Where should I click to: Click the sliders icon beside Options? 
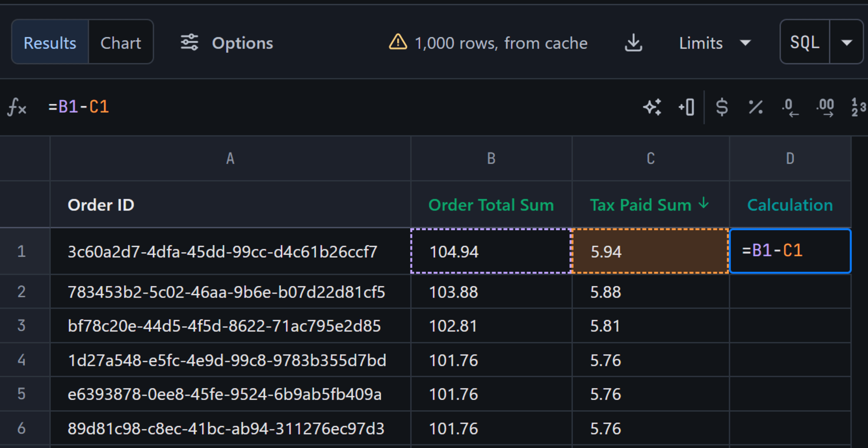pyautogui.click(x=190, y=43)
